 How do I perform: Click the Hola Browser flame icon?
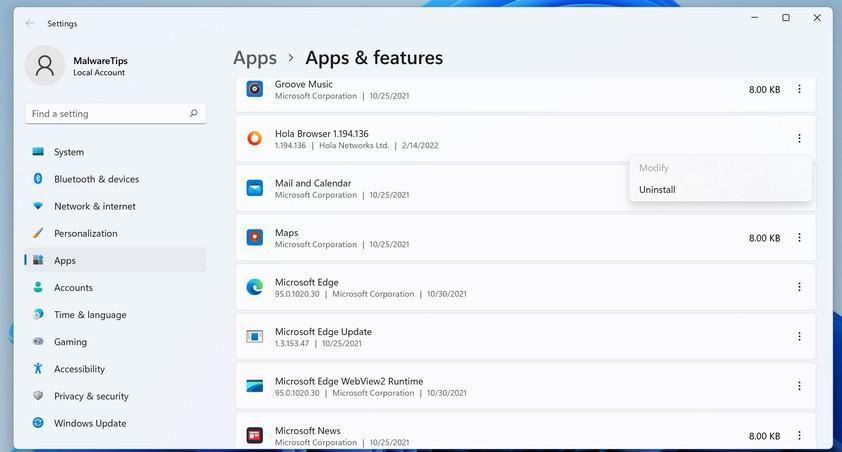tap(255, 138)
